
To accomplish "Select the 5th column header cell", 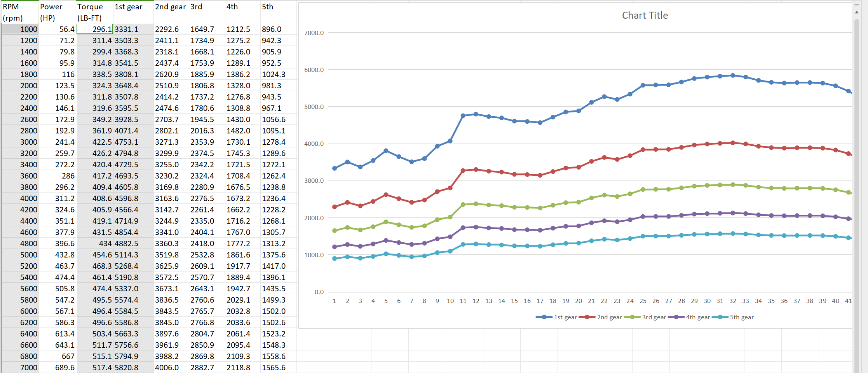I will (x=278, y=7).
